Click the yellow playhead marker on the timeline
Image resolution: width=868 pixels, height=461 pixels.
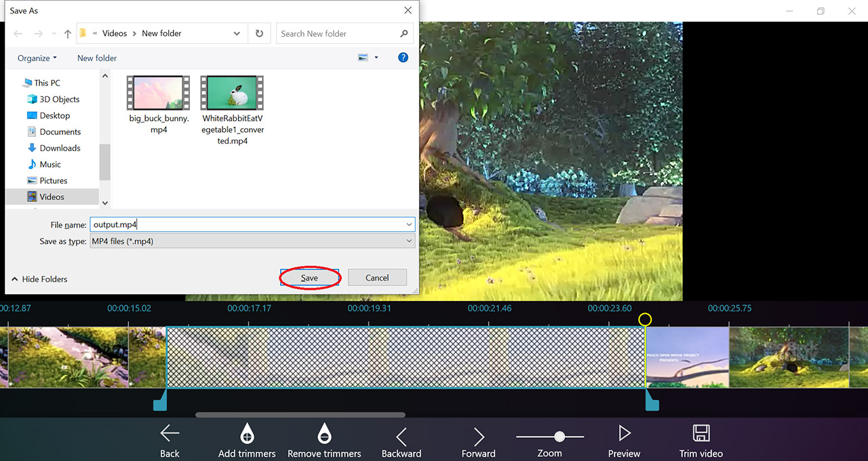point(644,319)
